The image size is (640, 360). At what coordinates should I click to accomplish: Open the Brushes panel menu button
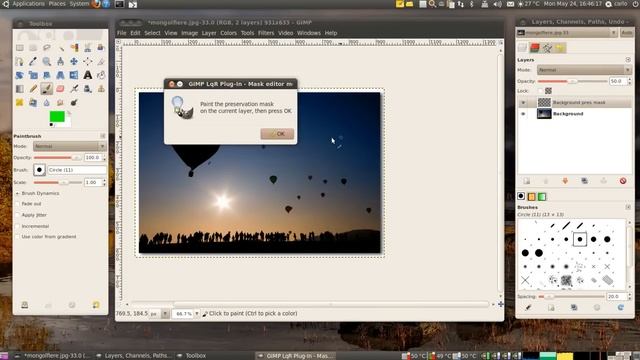point(628,207)
